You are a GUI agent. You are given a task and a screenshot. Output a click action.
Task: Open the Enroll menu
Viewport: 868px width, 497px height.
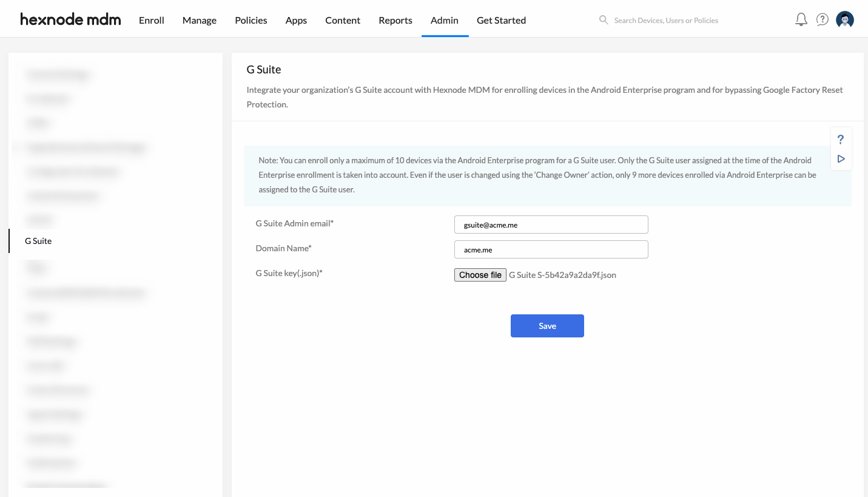point(152,20)
